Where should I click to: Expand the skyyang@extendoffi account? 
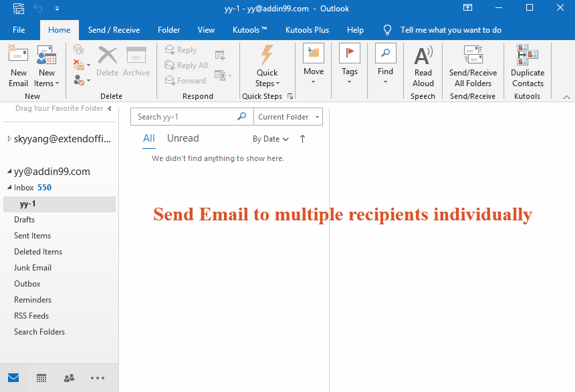(8, 138)
